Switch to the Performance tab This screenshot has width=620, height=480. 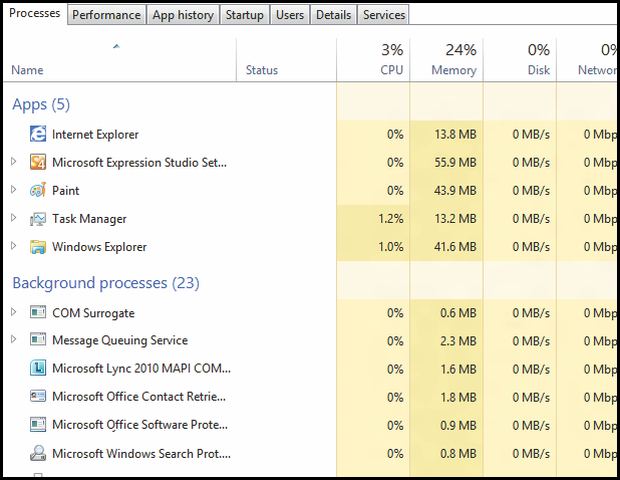[x=106, y=15]
